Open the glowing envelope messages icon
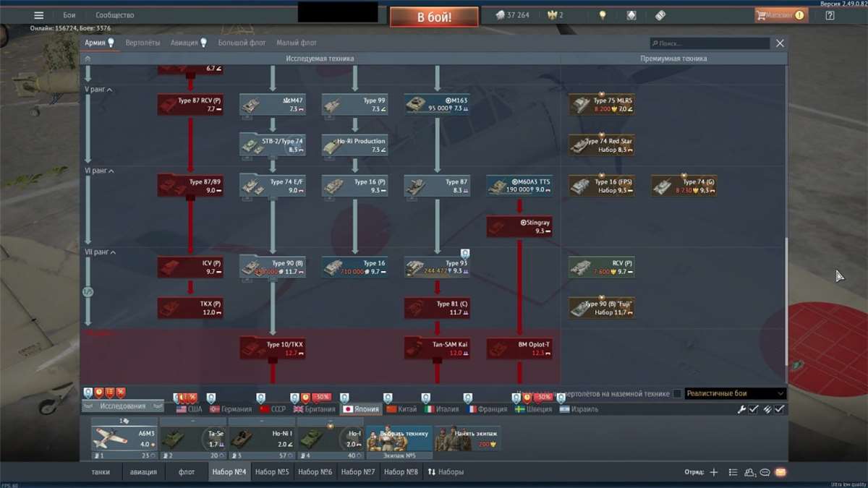Screen dimensions: 868x488 780,472
